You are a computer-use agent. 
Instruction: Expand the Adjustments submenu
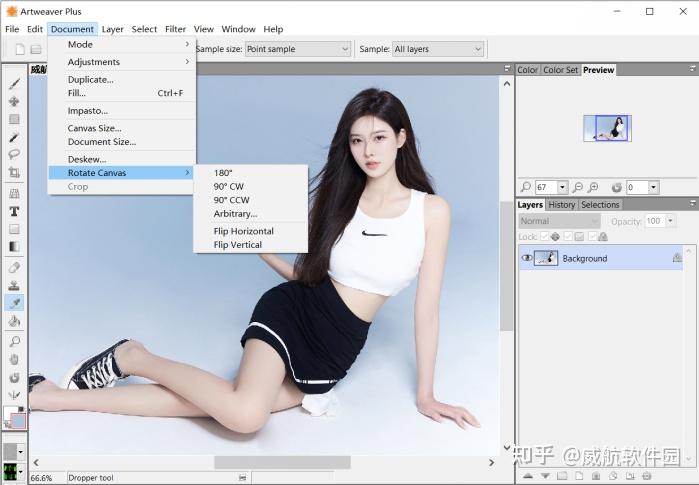click(x=121, y=62)
